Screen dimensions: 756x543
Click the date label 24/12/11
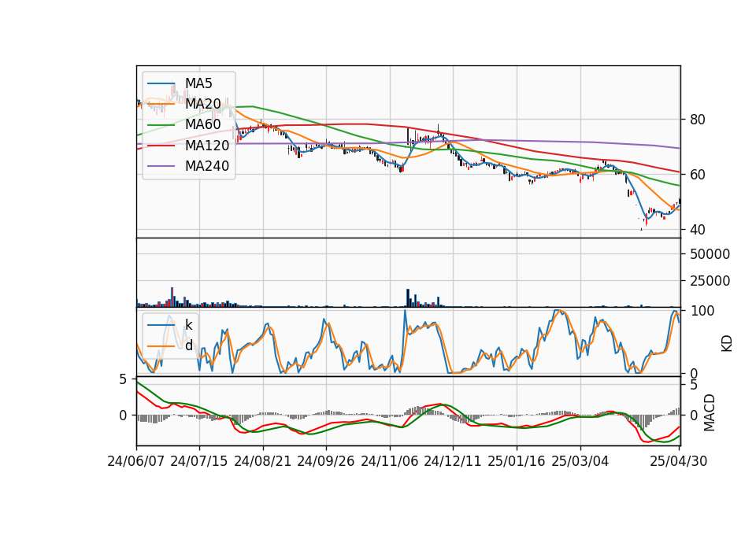pos(453,461)
